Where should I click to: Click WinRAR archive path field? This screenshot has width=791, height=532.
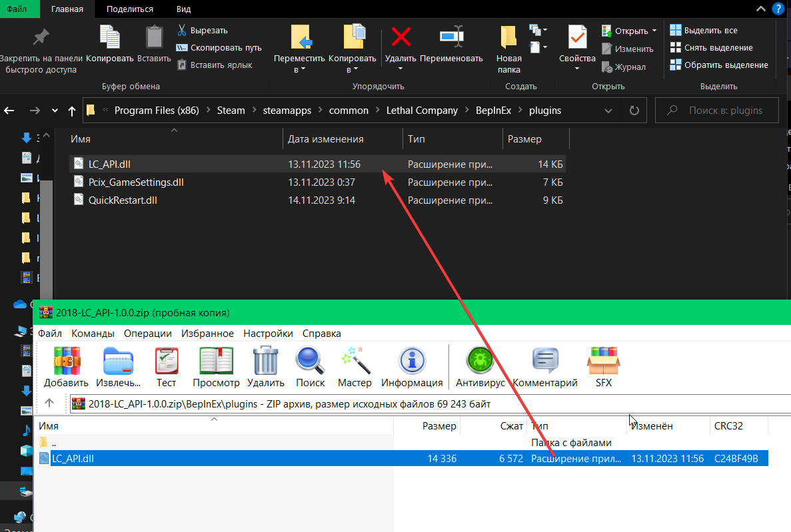click(430, 404)
